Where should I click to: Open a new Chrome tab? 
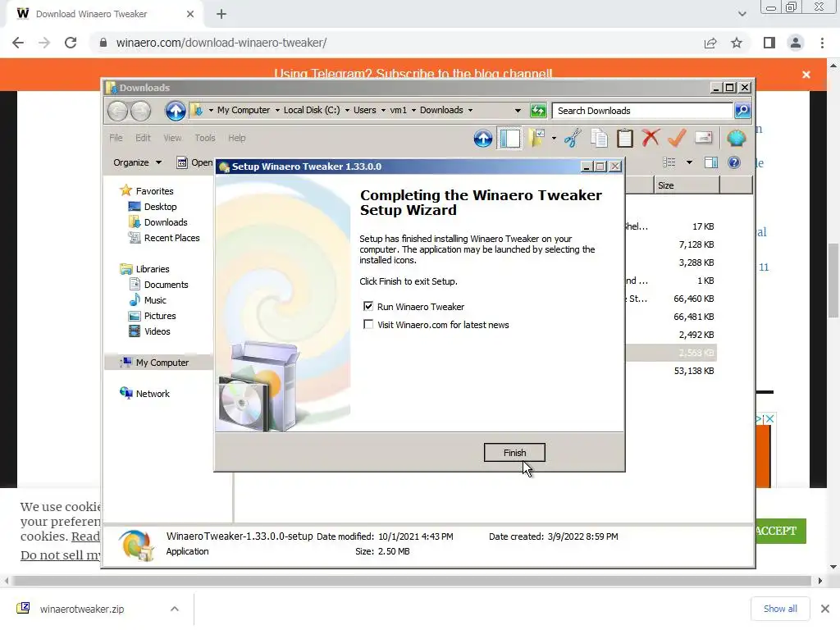[x=221, y=15]
